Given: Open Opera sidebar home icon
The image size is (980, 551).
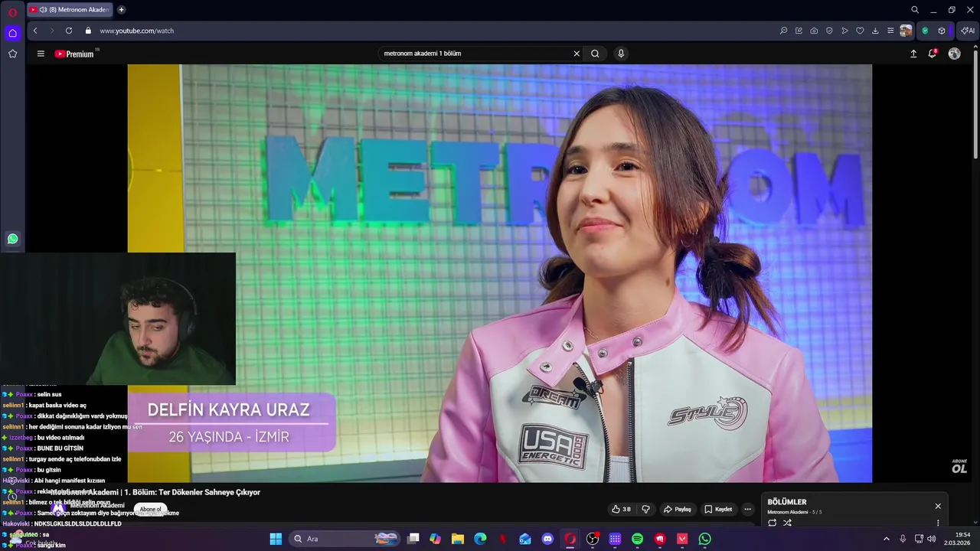Looking at the screenshot, I should tap(12, 33).
